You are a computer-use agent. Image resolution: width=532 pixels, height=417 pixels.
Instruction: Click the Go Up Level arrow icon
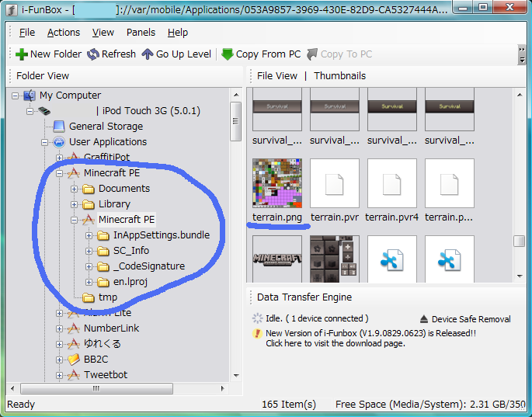point(148,54)
